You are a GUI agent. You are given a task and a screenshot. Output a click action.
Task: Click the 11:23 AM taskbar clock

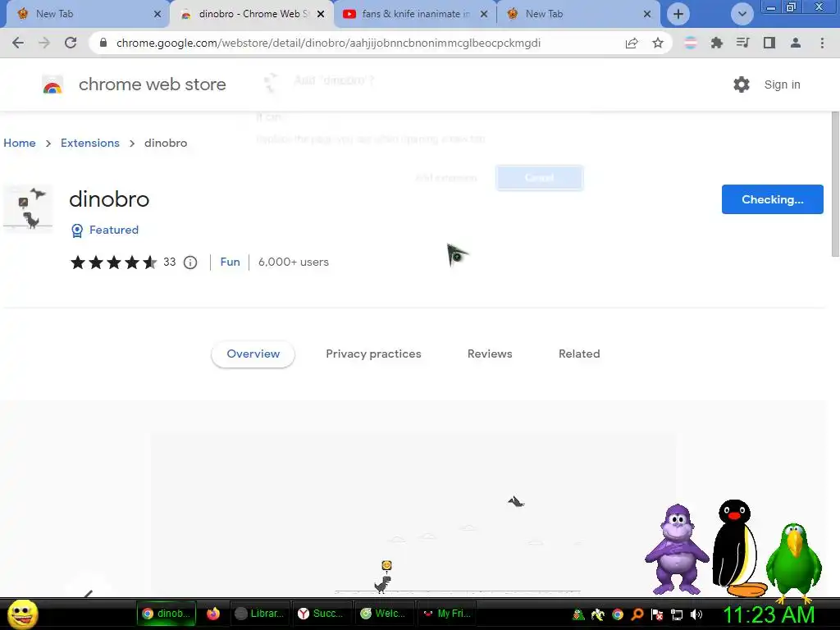coord(769,615)
